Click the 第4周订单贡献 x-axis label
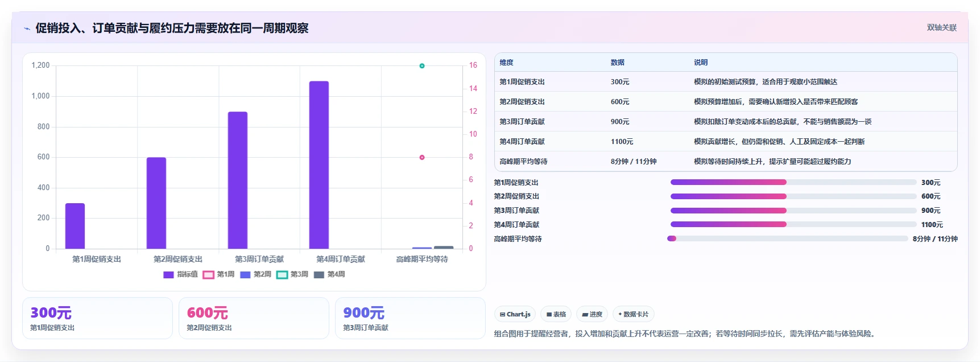 tap(341, 259)
